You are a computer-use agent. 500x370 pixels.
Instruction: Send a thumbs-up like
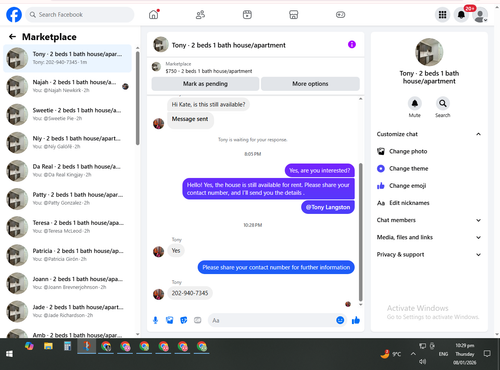click(x=356, y=320)
